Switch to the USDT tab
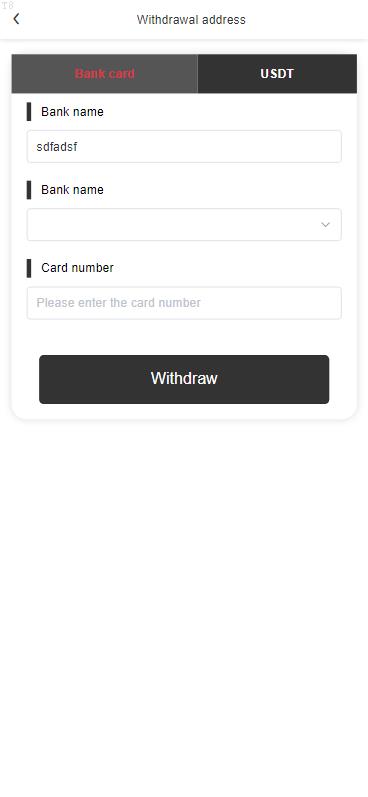The image size is (368, 797). click(x=277, y=74)
